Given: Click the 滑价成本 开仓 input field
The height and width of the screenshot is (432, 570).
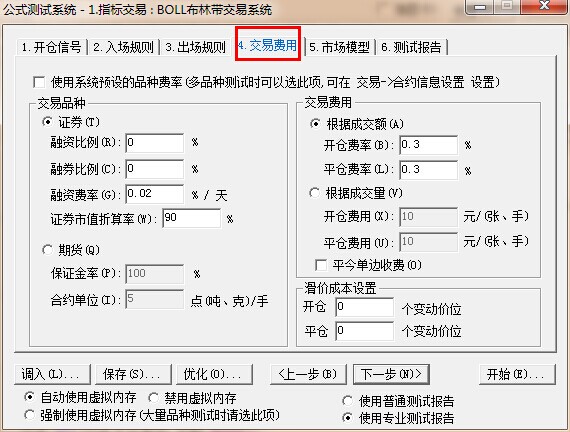Looking at the screenshot, I should coord(364,307).
